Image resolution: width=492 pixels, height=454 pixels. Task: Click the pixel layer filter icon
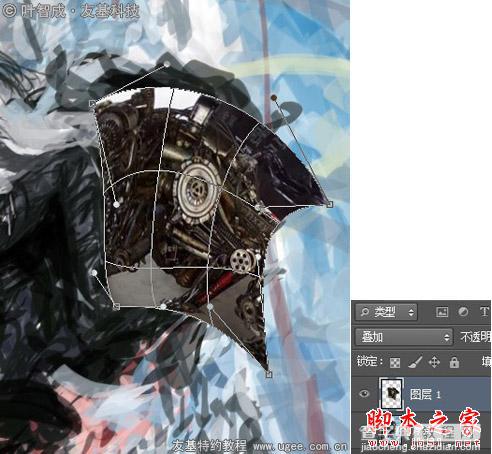pos(442,312)
